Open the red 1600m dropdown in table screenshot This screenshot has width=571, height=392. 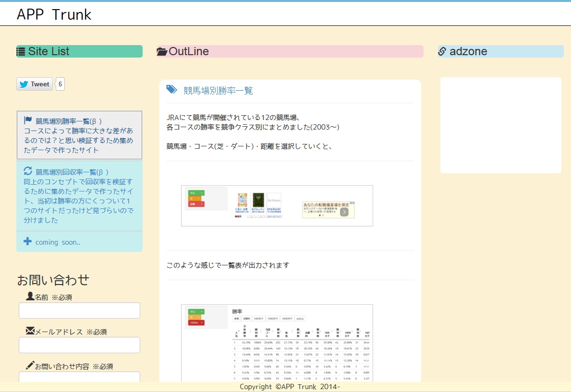[196, 323]
